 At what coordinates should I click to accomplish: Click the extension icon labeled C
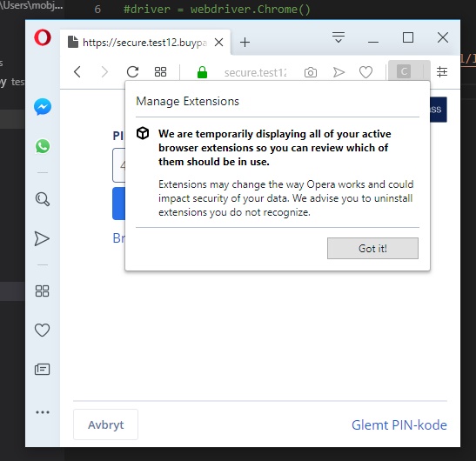404,71
